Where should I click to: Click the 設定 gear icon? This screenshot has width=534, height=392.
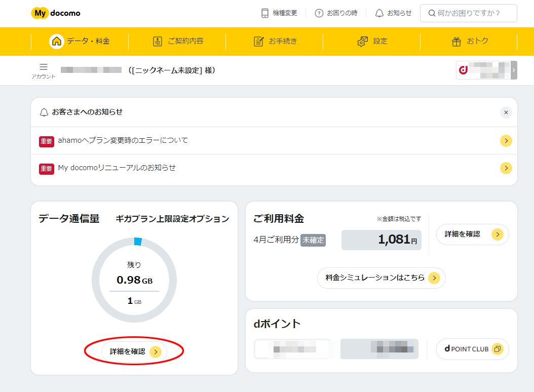click(x=362, y=42)
